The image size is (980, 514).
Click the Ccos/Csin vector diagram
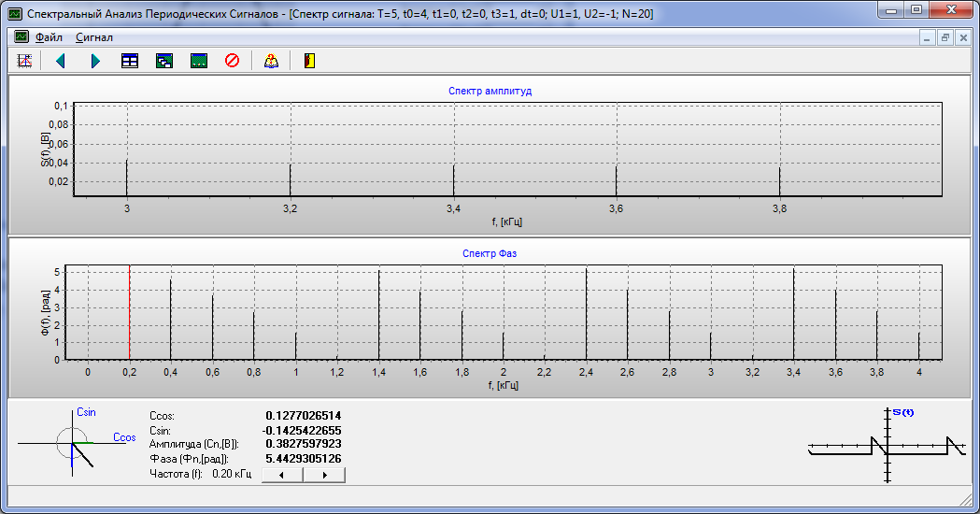point(73,445)
